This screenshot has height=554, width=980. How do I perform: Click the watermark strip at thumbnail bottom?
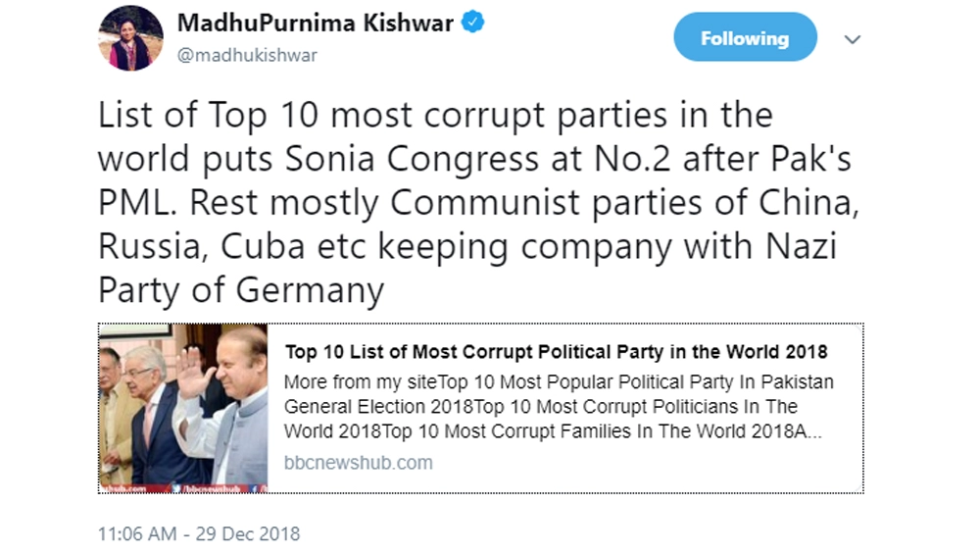[x=183, y=484]
